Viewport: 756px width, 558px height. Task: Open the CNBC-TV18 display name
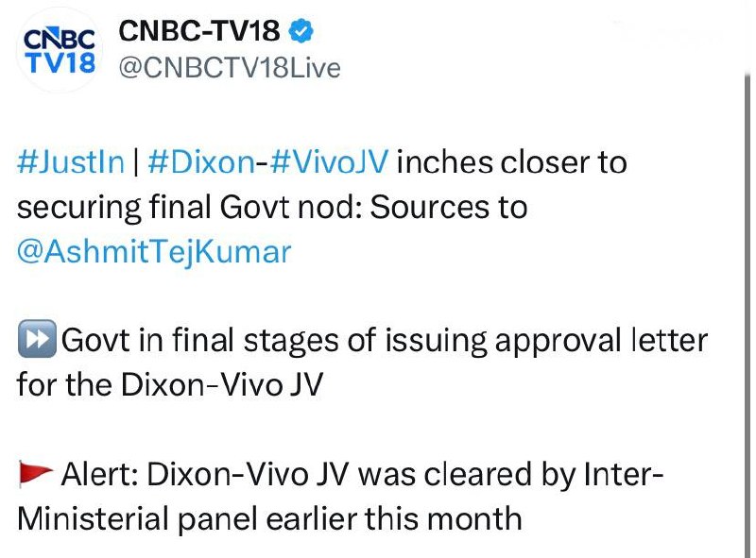[x=199, y=31]
